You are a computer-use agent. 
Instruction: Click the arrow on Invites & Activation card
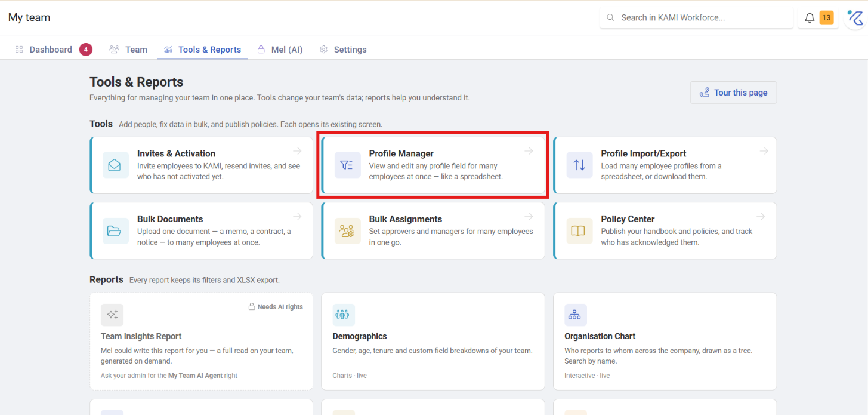click(297, 151)
